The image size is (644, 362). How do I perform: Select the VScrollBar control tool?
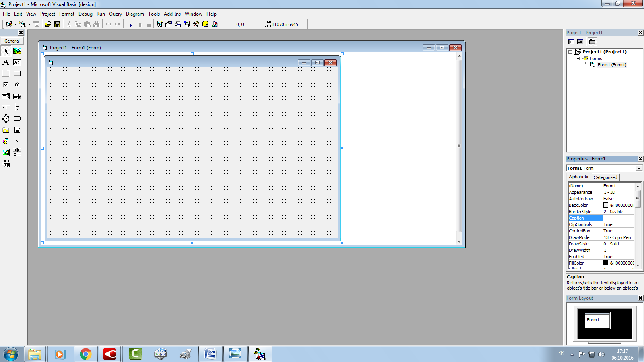[17, 107]
